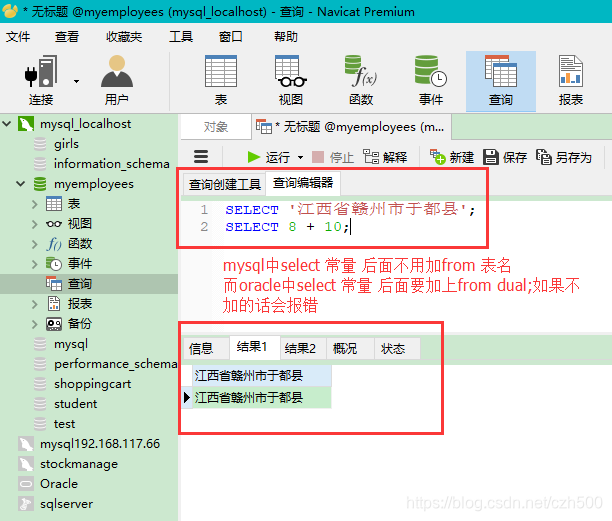
Task: Open the 工具 menu
Action: tap(181, 37)
